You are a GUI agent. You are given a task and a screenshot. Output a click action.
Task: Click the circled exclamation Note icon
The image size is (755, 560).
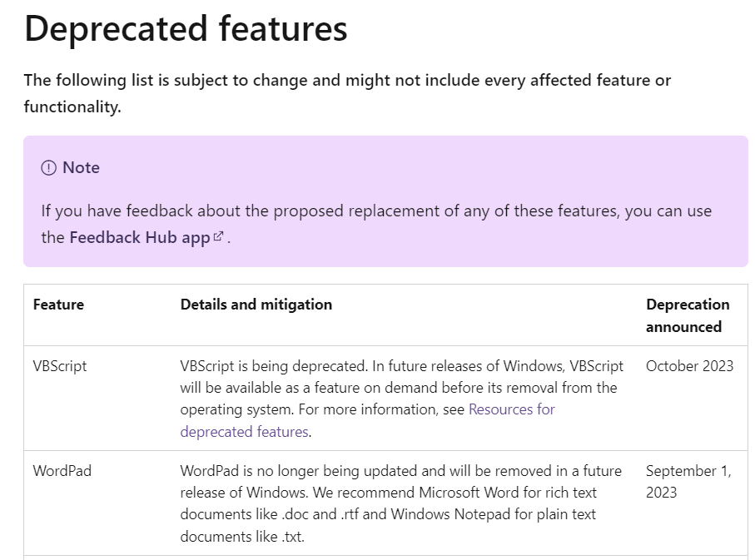pos(48,167)
